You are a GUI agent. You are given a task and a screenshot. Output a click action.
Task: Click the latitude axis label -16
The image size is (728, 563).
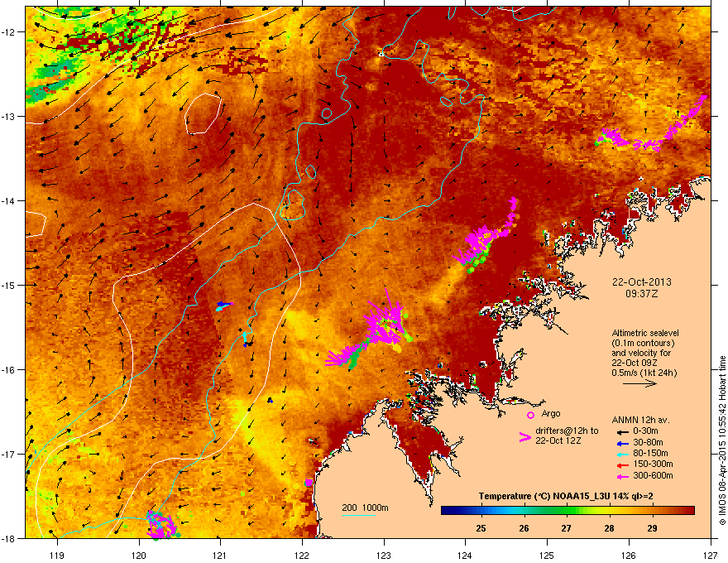8,369
